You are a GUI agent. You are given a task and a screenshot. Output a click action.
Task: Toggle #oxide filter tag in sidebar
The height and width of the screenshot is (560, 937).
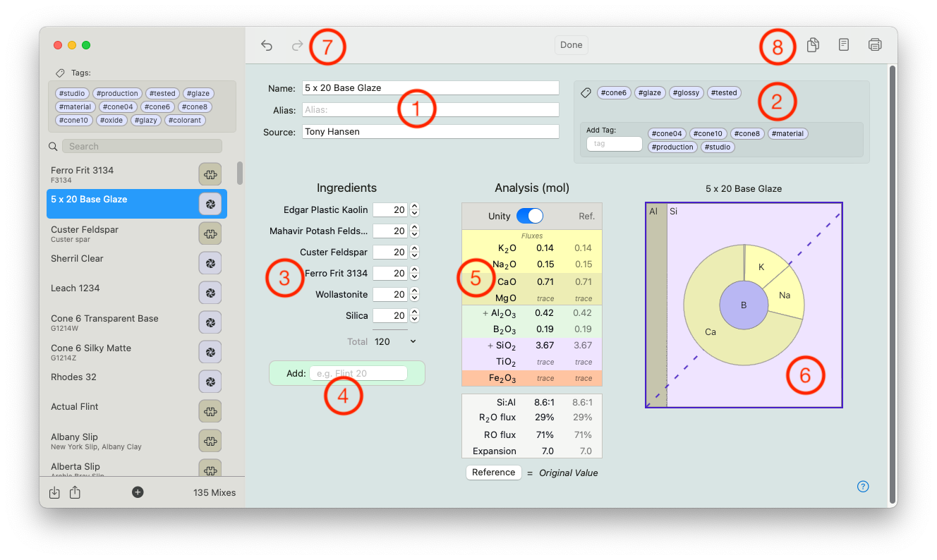point(111,120)
